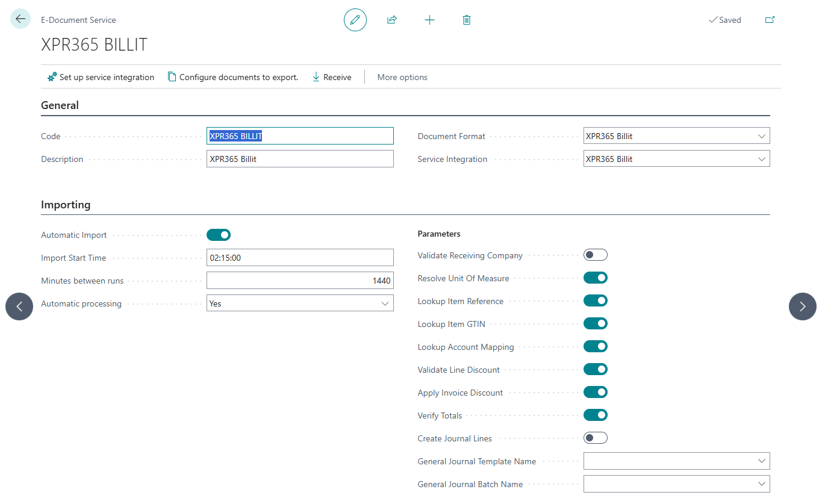Open page in new window icon

[x=770, y=20]
